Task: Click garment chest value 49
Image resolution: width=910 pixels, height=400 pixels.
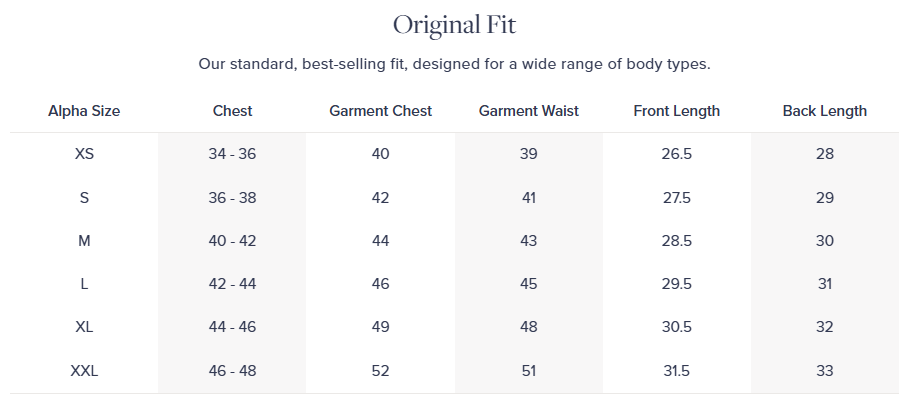Action: tap(380, 327)
